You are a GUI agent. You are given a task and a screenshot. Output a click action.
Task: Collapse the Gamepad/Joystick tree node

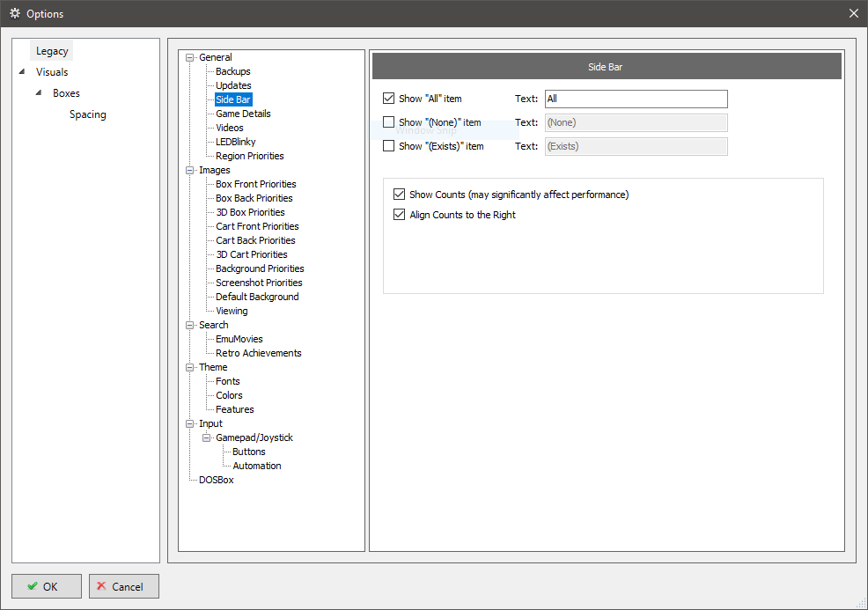point(206,438)
